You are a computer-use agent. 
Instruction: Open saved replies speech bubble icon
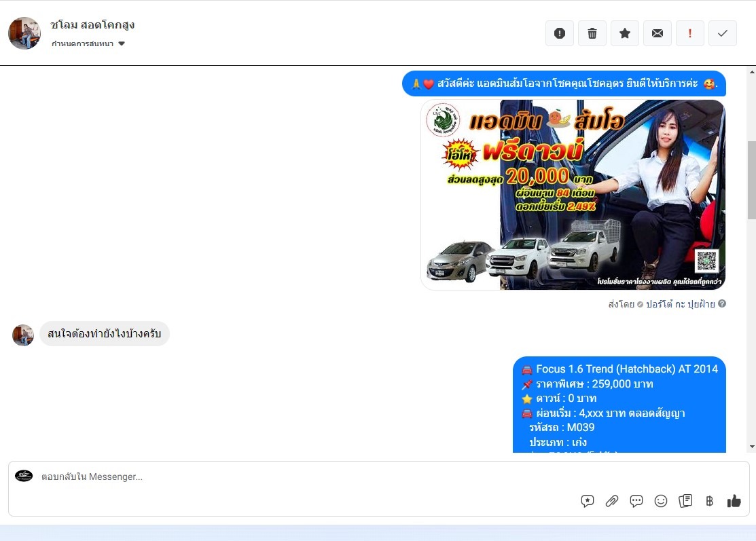coord(636,501)
